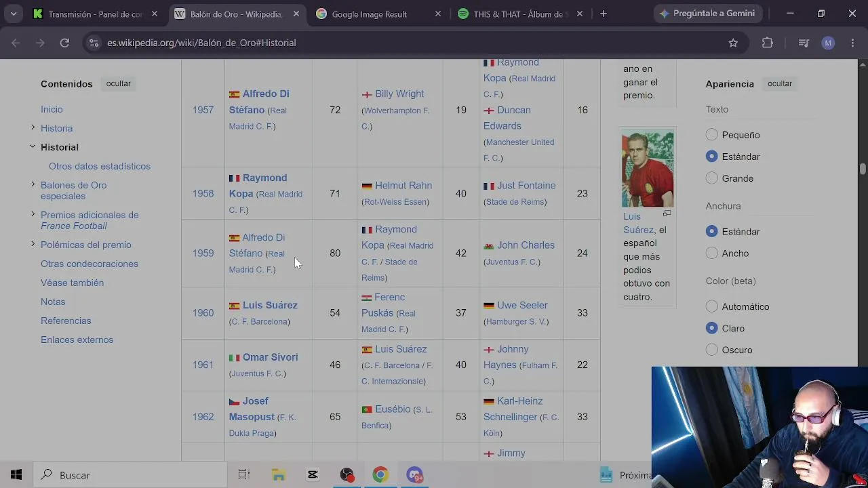Enlarge the Luis Suárez photo via its icon
Screen dimensions: 868x488
tap(667, 213)
